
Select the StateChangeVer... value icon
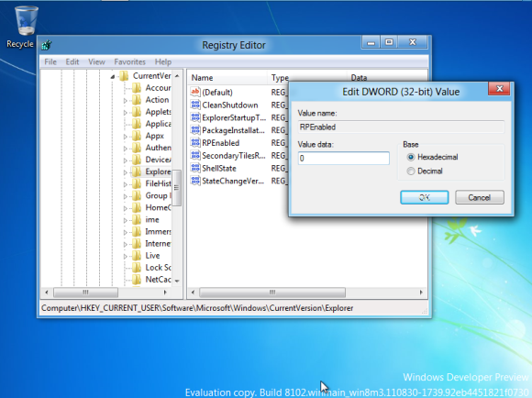coord(195,181)
